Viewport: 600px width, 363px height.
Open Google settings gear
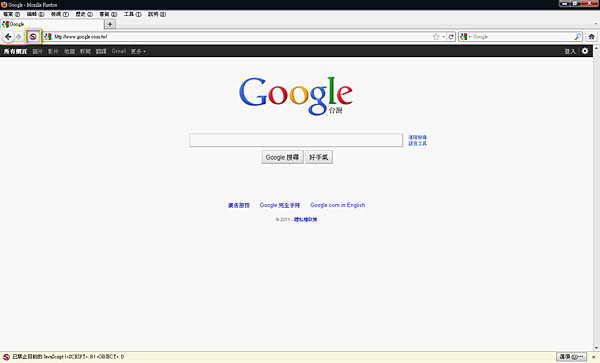coord(585,51)
